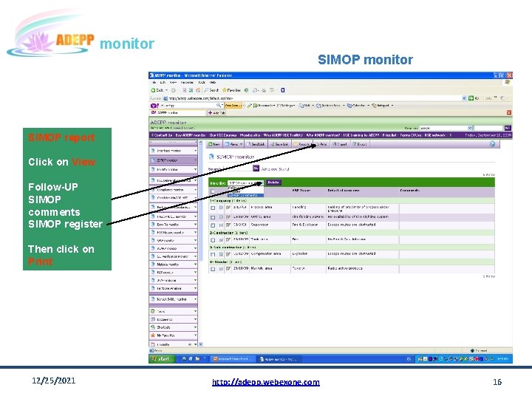Open the Tools menu in the browser menu bar
The height and width of the screenshot is (399, 532).
click(x=202, y=83)
